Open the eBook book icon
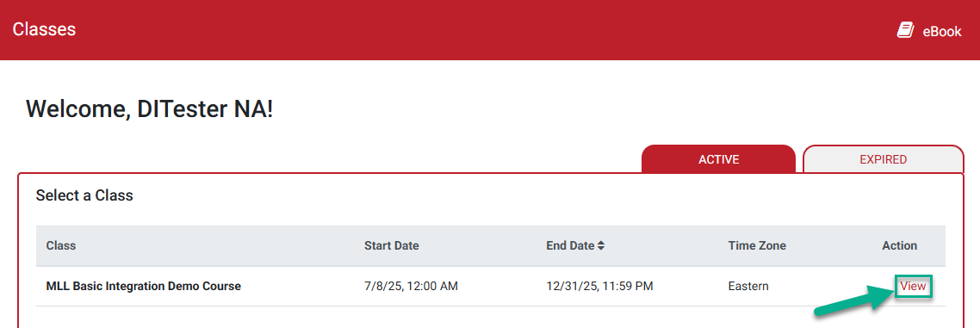This screenshot has height=328, width=980. (906, 30)
